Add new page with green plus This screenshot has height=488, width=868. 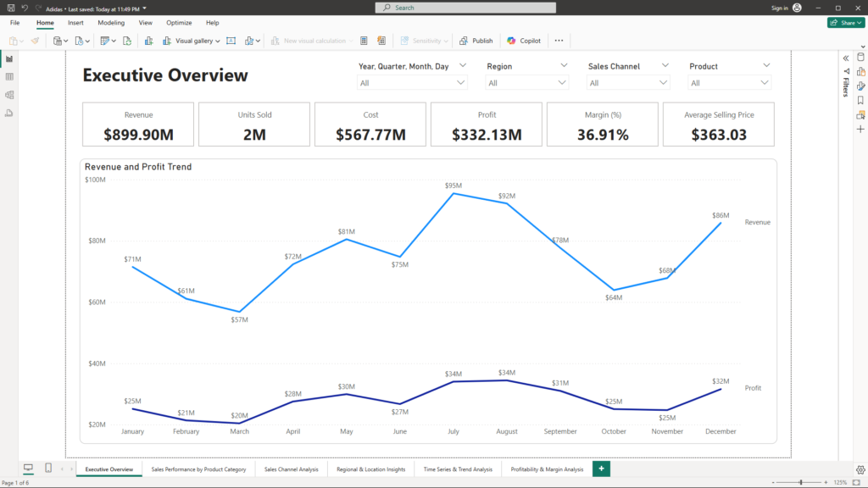pyautogui.click(x=601, y=469)
